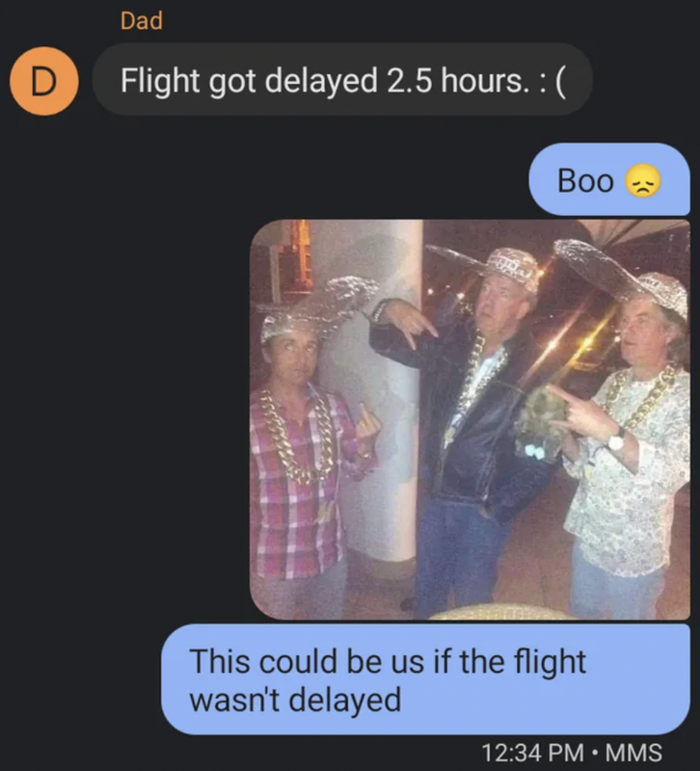
Task: Select the "Flight got delayed 2.5 hours" message
Action: tap(342, 79)
